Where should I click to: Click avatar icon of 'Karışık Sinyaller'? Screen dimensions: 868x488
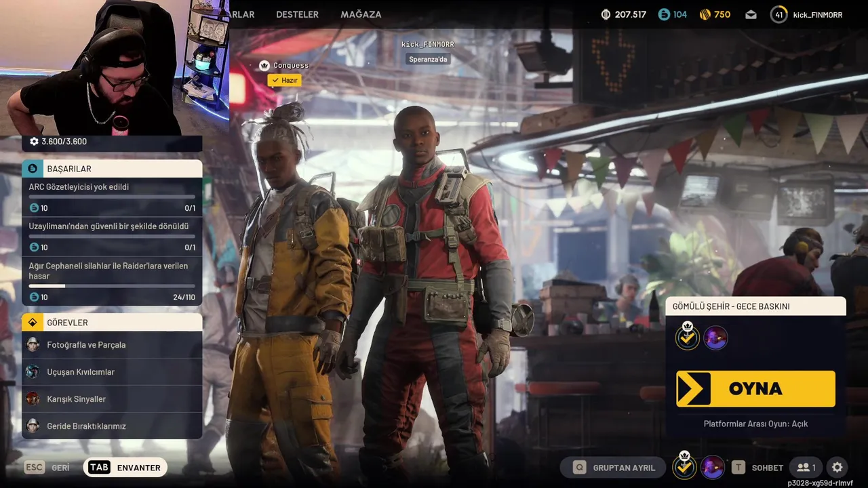coord(33,399)
